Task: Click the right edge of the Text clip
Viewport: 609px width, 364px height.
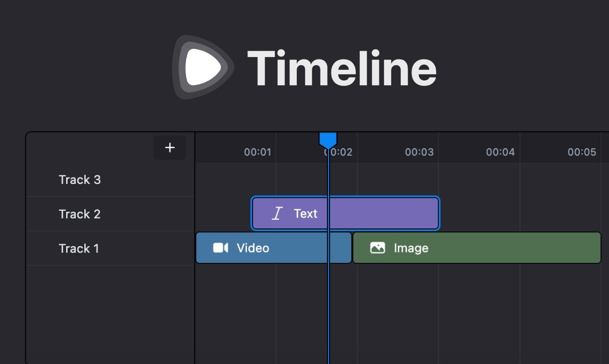Action: (438, 213)
